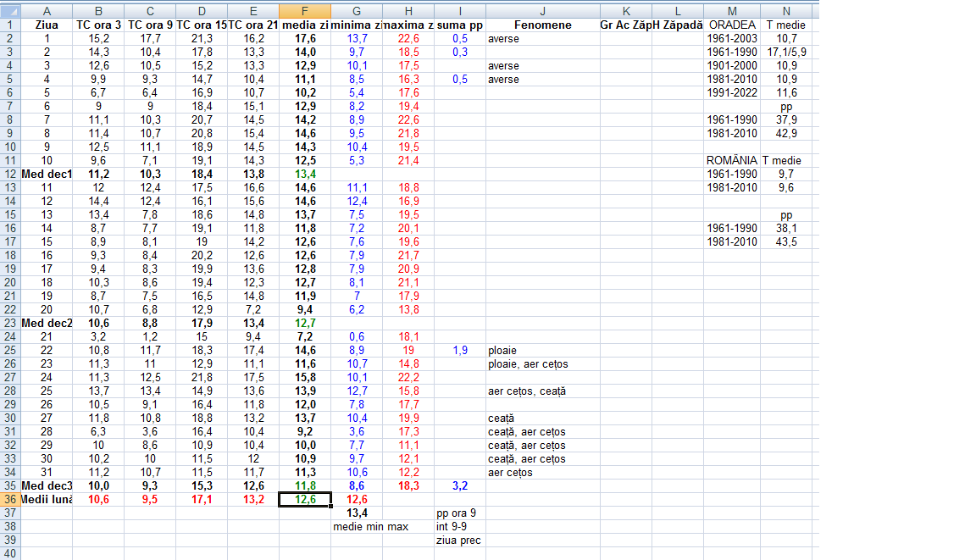Select the 'Med dec1' row label
976x560 pixels.
tap(47, 175)
